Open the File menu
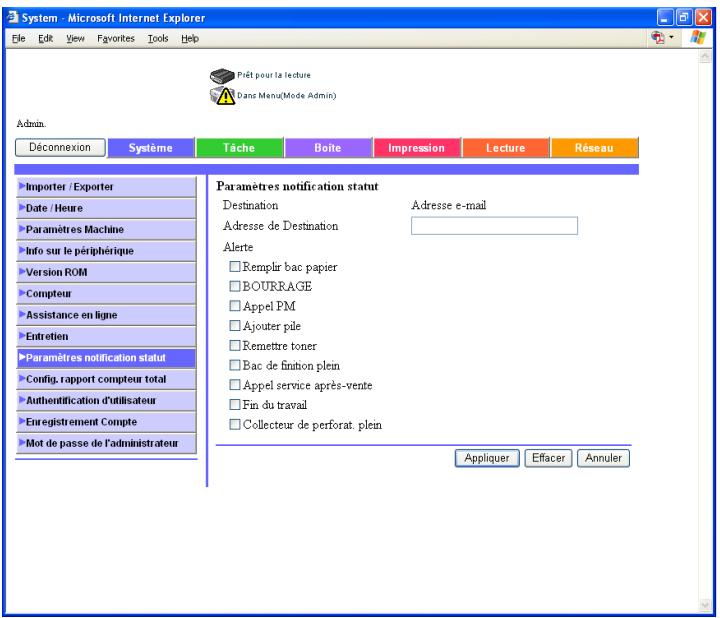 click(x=18, y=39)
